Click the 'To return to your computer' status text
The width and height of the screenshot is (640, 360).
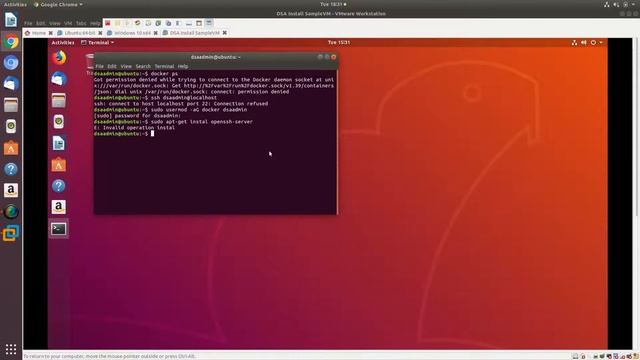(x=109, y=356)
